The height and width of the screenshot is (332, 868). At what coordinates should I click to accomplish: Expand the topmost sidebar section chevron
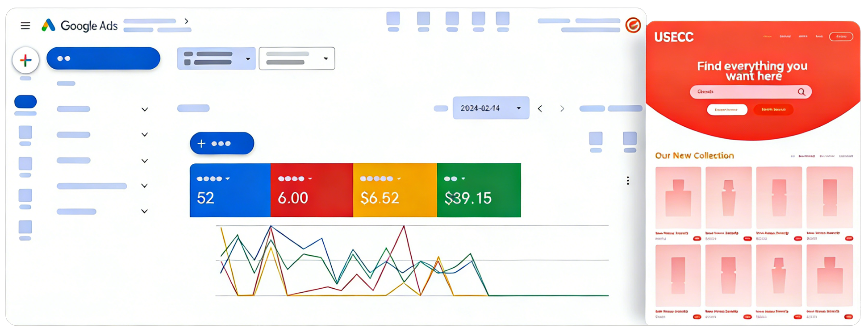click(x=145, y=109)
